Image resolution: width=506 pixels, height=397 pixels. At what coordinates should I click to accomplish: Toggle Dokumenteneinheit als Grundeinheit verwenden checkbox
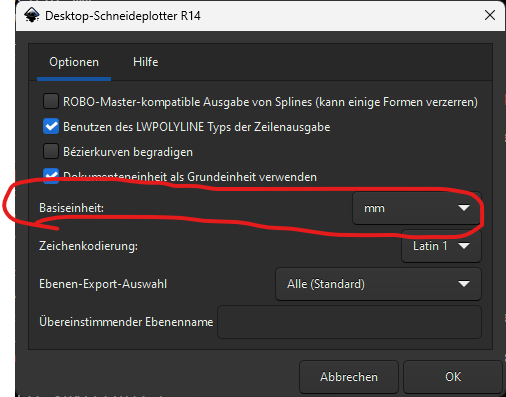[x=51, y=176]
